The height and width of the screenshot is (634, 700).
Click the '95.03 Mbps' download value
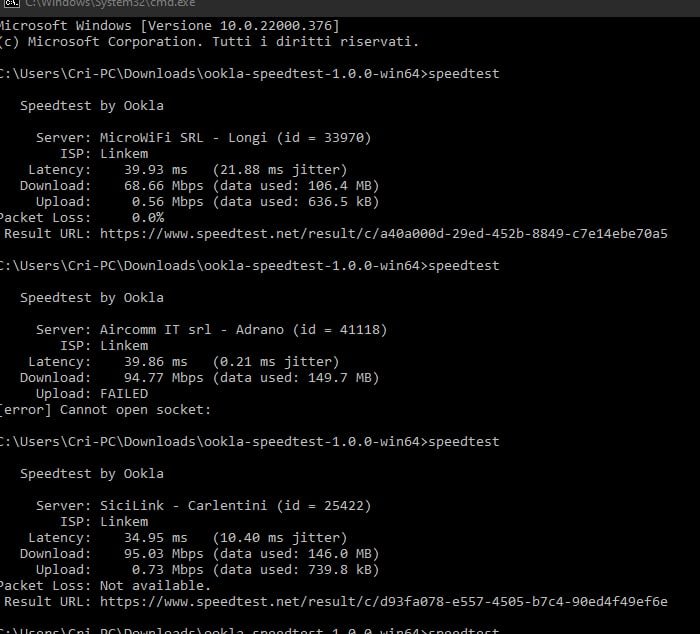pyautogui.click(x=163, y=554)
